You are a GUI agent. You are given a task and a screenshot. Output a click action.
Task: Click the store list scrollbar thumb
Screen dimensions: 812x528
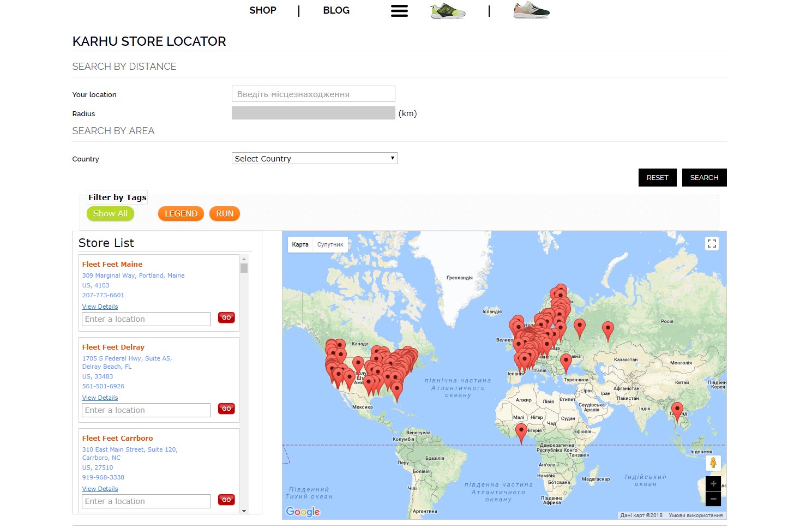244,268
